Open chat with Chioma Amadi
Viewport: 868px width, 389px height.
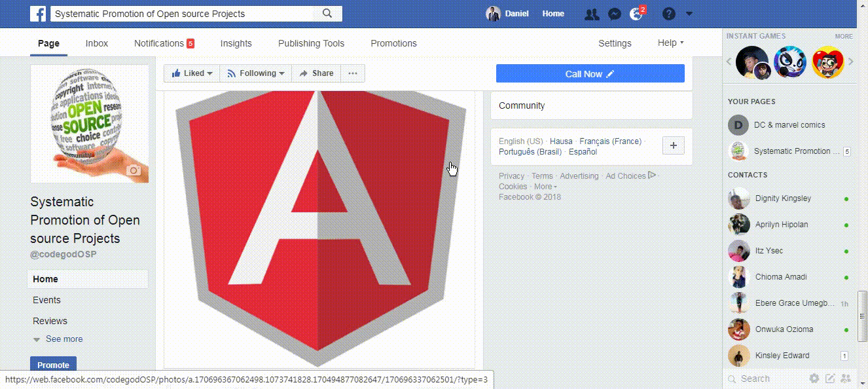coord(789,277)
